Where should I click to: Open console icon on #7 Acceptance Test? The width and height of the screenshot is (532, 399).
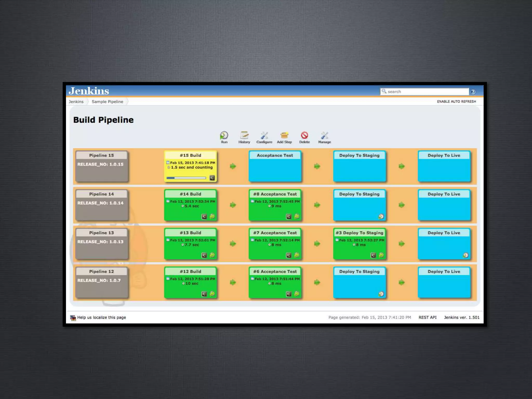click(289, 255)
